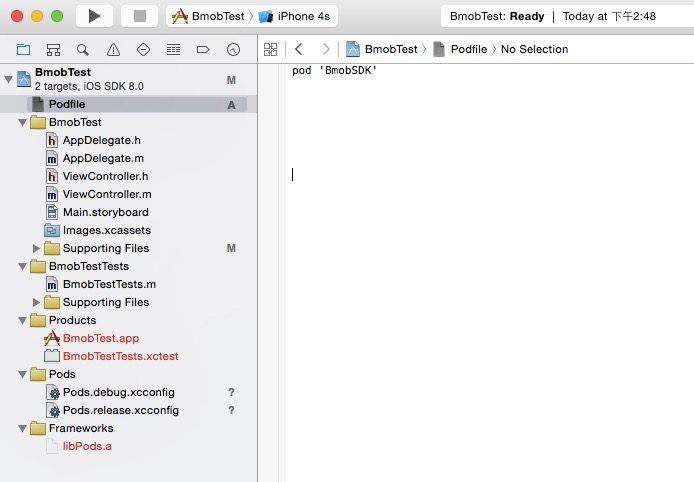Open the Report navigator
Viewport: 694px width, 482px height.
233,50
